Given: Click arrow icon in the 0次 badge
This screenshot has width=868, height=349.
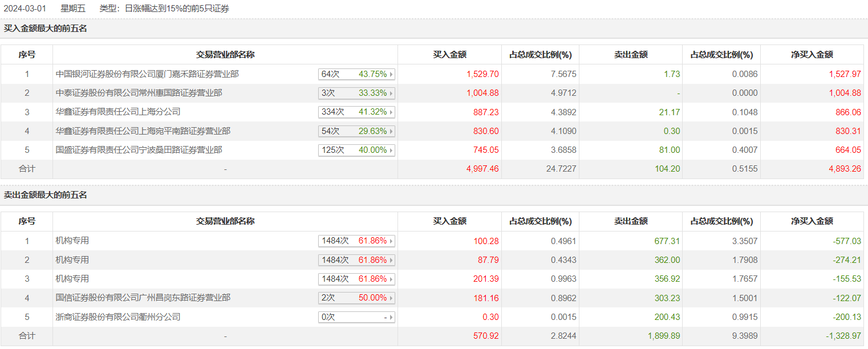Looking at the screenshot, I should 391,317.
